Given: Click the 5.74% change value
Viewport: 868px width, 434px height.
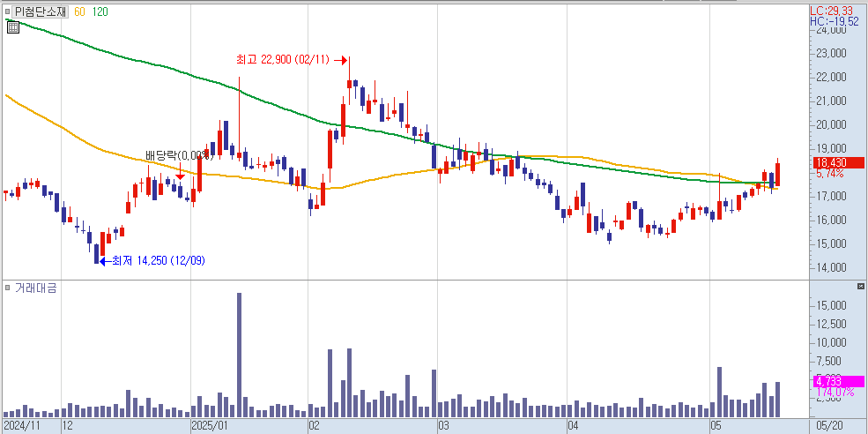Looking at the screenshot, I should point(829,173).
